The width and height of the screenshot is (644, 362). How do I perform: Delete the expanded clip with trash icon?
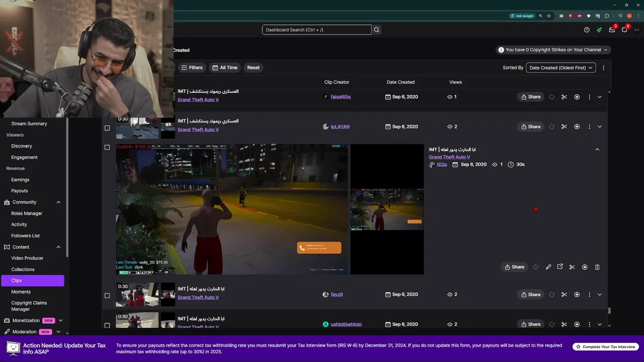point(597,267)
